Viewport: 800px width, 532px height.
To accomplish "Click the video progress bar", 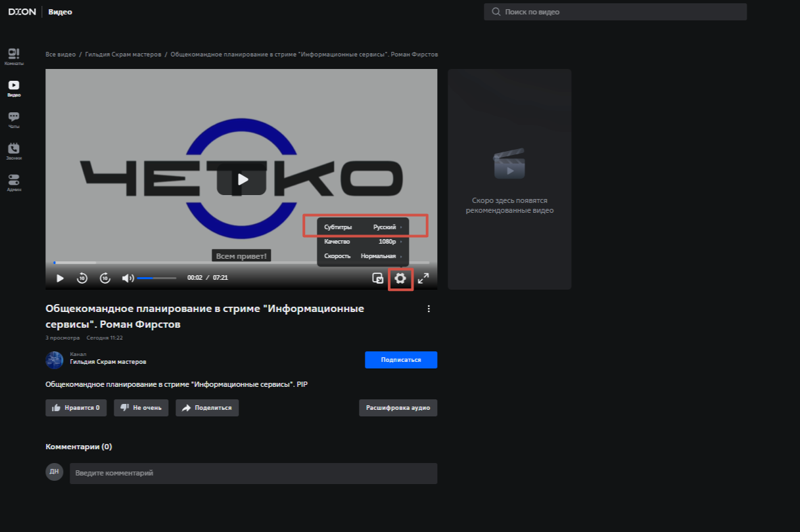I will click(x=241, y=263).
